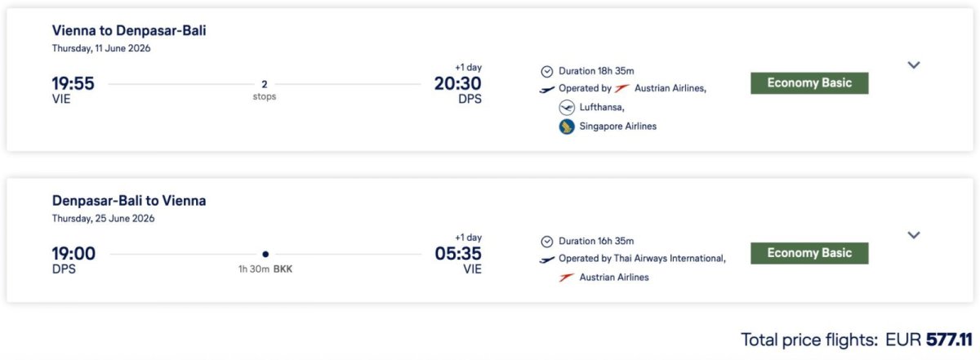Screen dimensions: 980x360
Task: Expand the Vienna to Denpasar-Bali flight details chevron
Action: click(x=914, y=65)
